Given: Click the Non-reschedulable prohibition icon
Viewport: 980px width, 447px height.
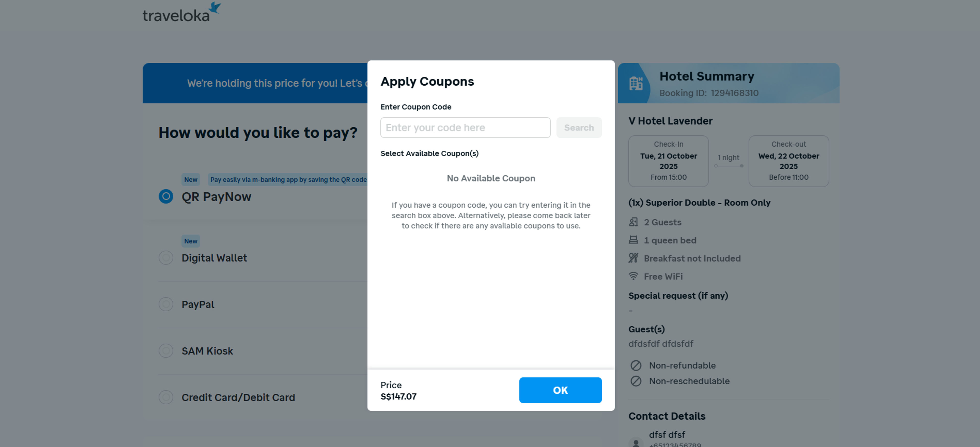Looking at the screenshot, I should coord(636,381).
